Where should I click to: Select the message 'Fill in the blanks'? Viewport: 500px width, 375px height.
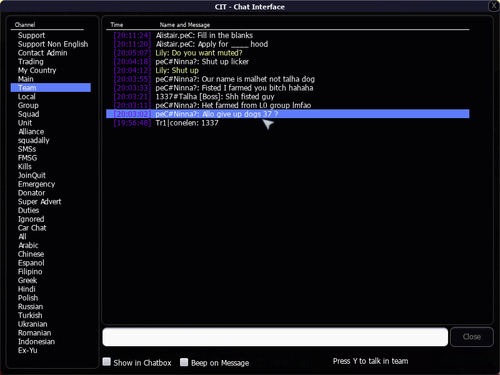tap(288, 35)
